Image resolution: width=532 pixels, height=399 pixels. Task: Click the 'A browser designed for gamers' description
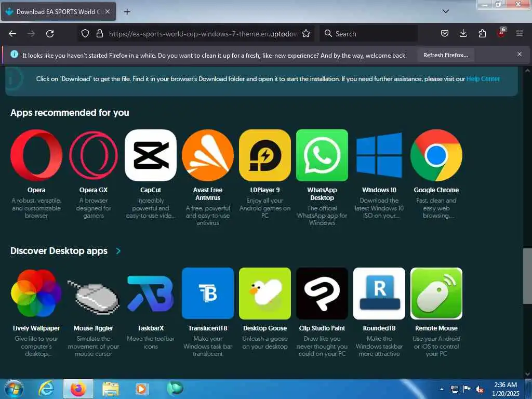[x=94, y=208]
